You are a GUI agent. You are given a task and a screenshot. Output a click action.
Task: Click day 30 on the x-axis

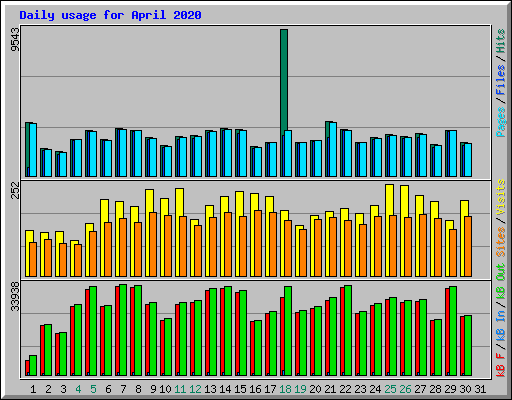click(x=465, y=389)
